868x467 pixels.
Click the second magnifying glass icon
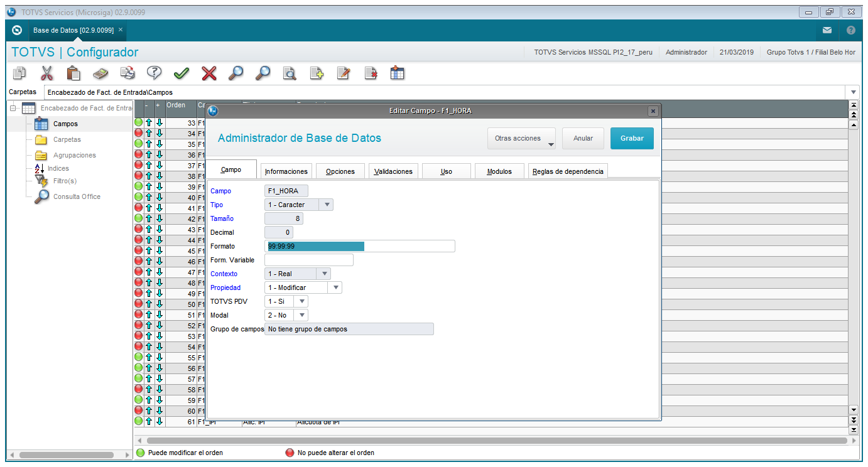click(263, 73)
